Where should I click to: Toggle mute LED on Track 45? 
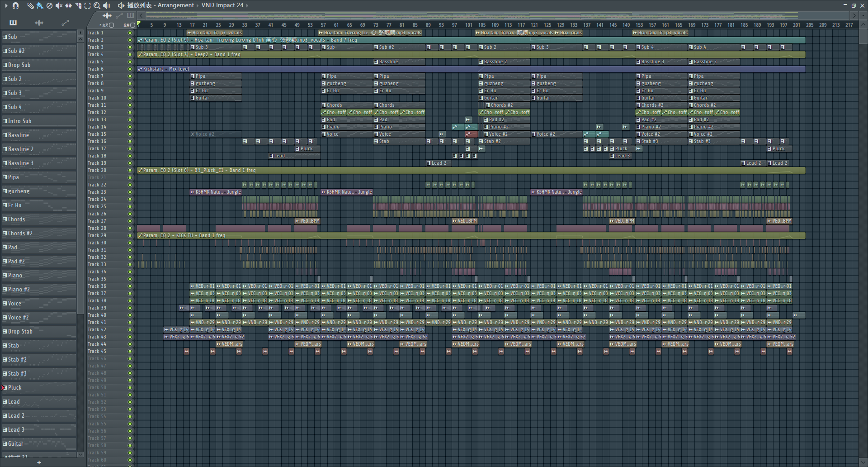[130, 352]
